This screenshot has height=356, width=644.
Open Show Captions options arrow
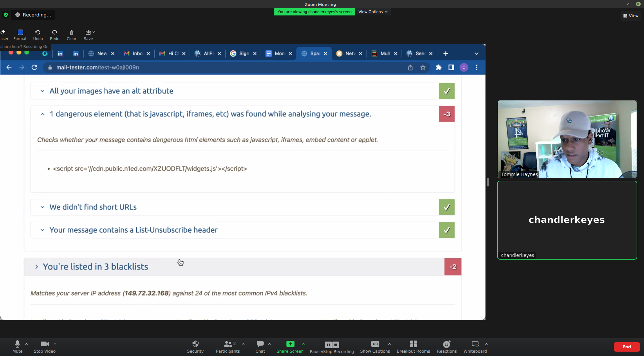[389, 344]
